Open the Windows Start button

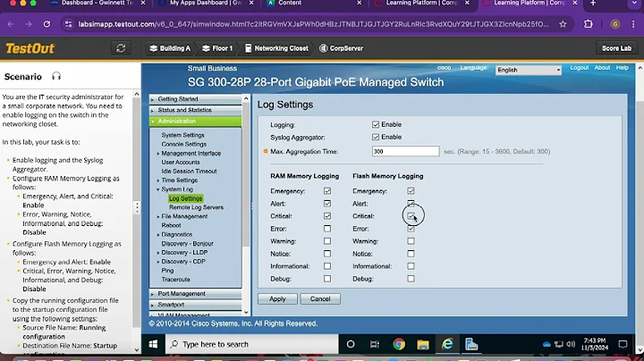[153, 344]
